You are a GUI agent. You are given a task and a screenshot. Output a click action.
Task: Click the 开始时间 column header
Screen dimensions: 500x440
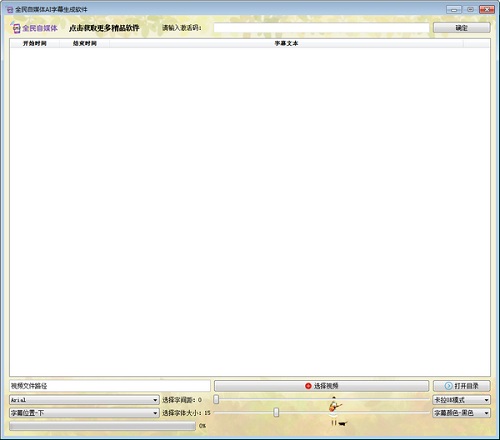pos(35,43)
